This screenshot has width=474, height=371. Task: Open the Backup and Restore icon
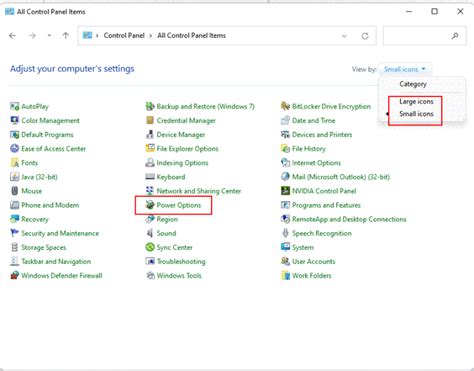pos(150,106)
